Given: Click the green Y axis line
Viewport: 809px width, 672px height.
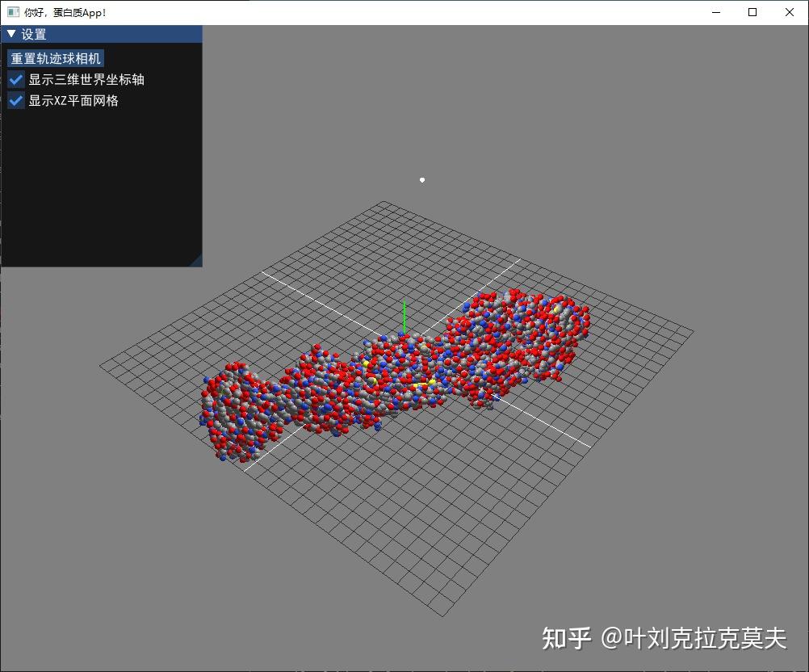Looking at the screenshot, I should 404,317.
